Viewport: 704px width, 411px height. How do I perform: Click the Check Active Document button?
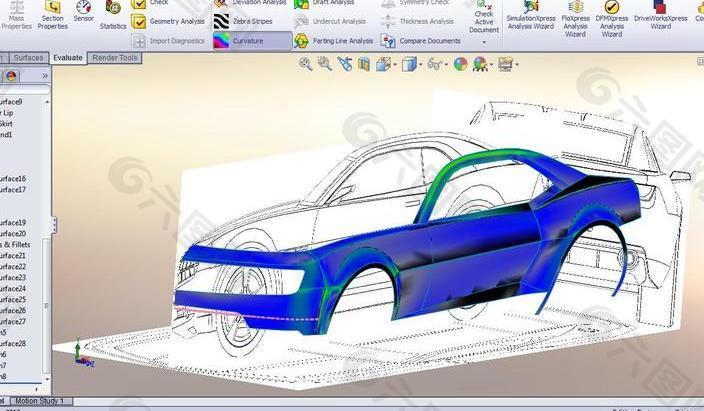point(484,17)
